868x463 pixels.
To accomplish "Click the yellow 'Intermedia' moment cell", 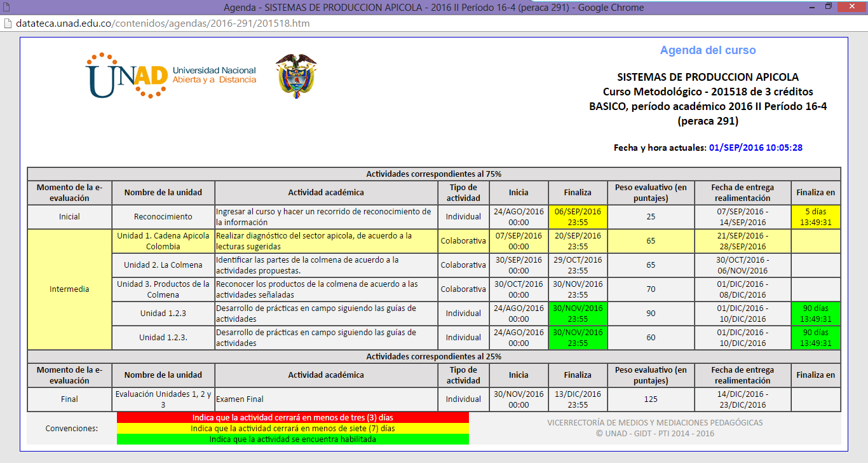I will click(x=69, y=289).
